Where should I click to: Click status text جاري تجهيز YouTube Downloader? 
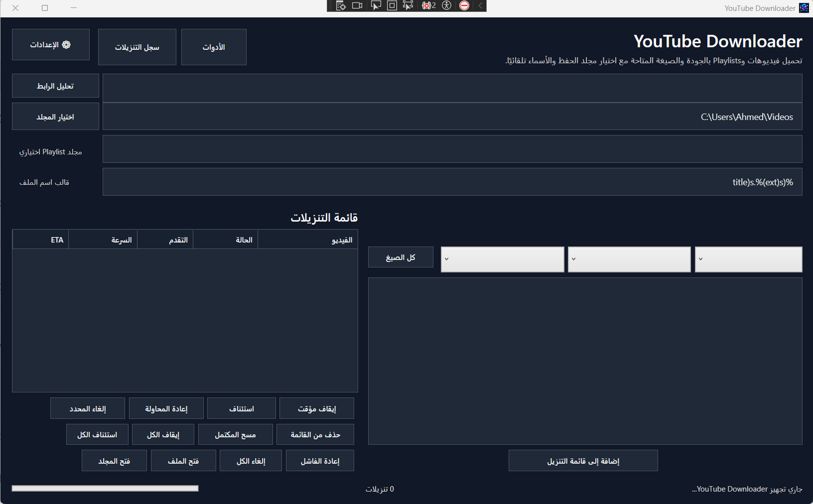pyautogui.click(x=747, y=489)
